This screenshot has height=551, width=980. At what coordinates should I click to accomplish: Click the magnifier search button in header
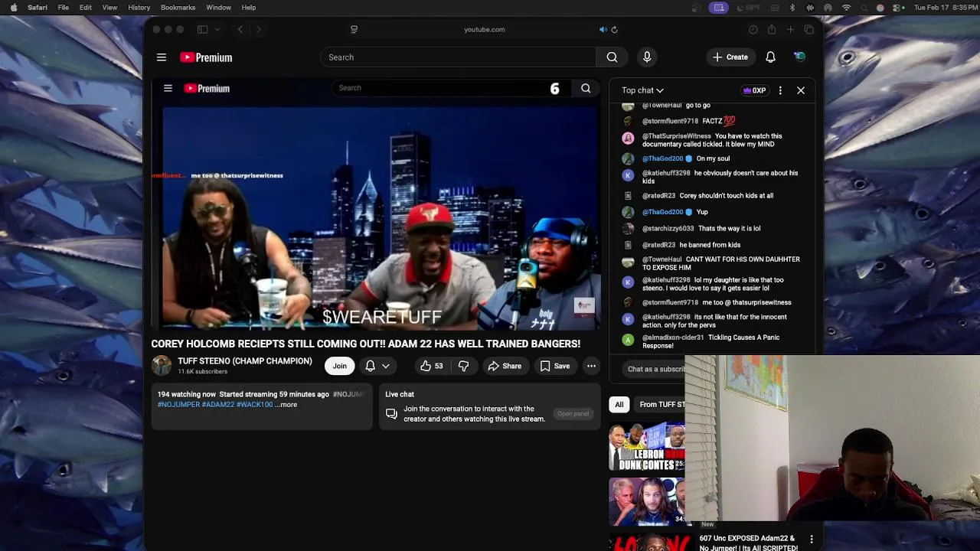(612, 57)
